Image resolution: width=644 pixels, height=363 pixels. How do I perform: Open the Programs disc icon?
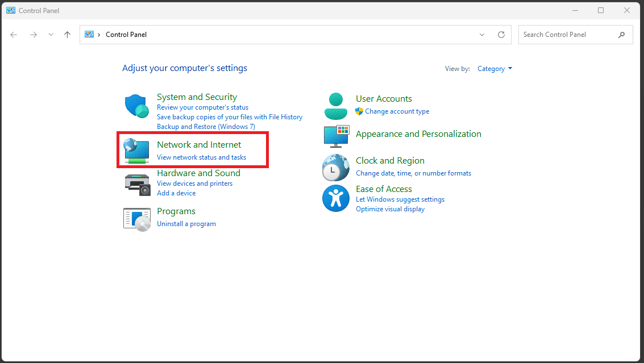[x=137, y=219]
